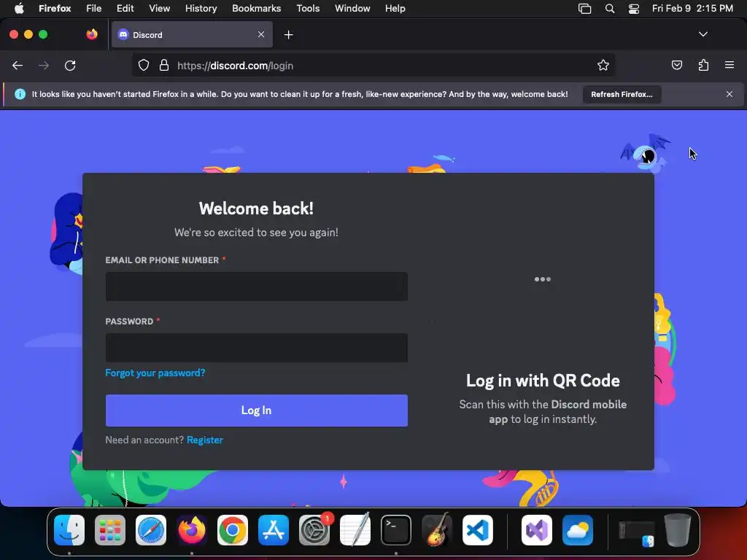Screen dimensions: 747x560
Task: Click the Stage Manager icon in the menu bar
Action: (584, 9)
